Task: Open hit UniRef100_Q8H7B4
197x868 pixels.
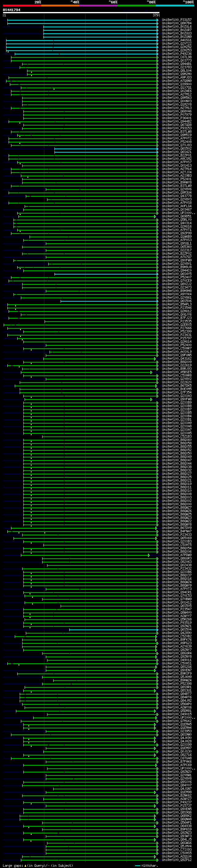Action: point(177,23)
